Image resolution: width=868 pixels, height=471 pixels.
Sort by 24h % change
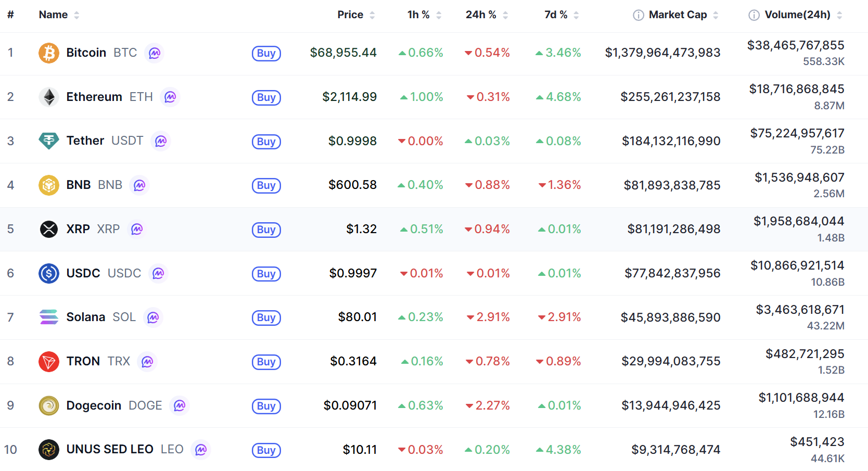click(x=481, y=15)
